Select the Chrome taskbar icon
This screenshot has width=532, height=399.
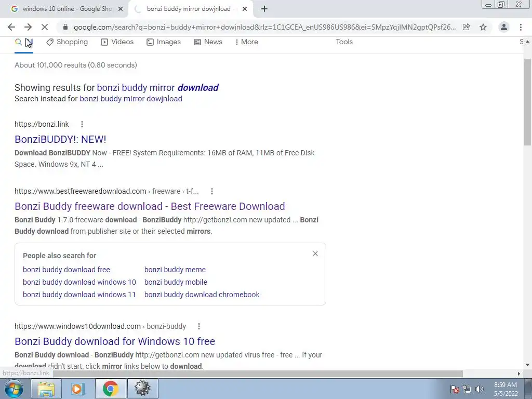click(110, 389)
